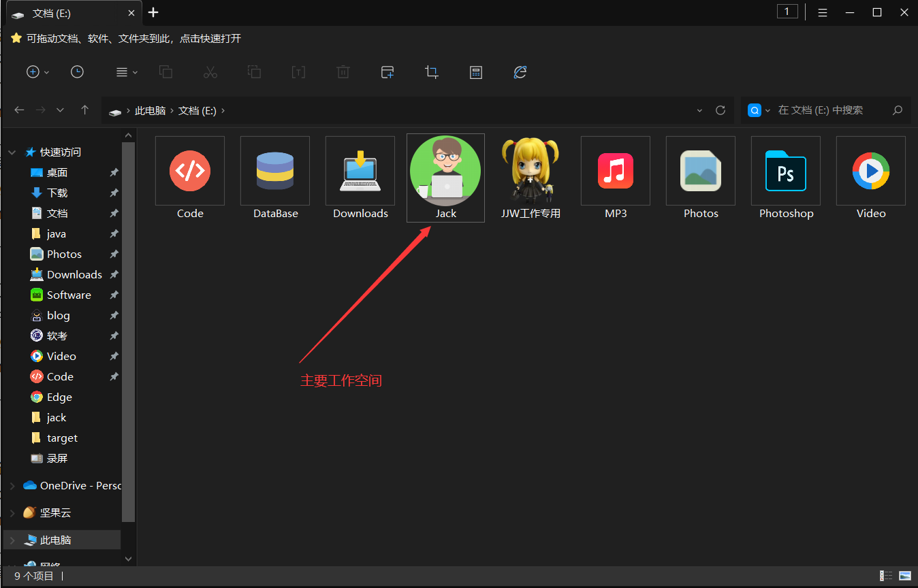The height and width of the screenshot is (588, 918).
Task: Click the view layout lines icon
Action: [122, 72]
